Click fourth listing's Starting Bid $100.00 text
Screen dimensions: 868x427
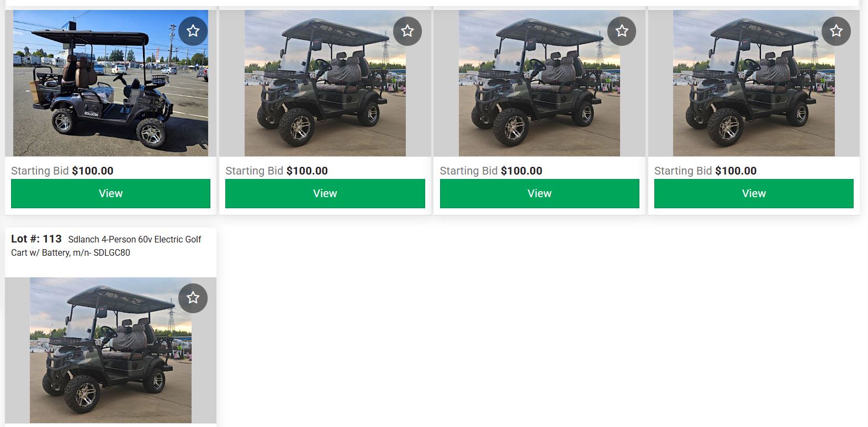tap(705, 171)
